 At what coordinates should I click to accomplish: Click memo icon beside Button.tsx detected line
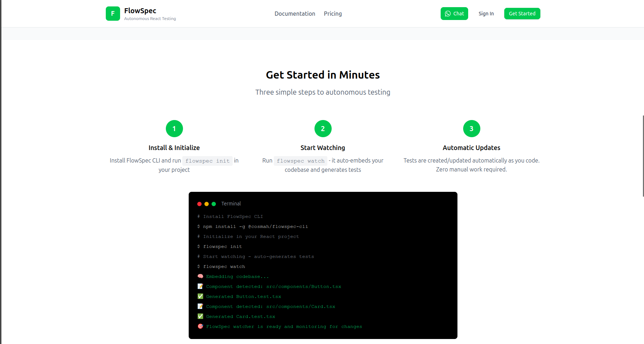(x=200, y=286)
